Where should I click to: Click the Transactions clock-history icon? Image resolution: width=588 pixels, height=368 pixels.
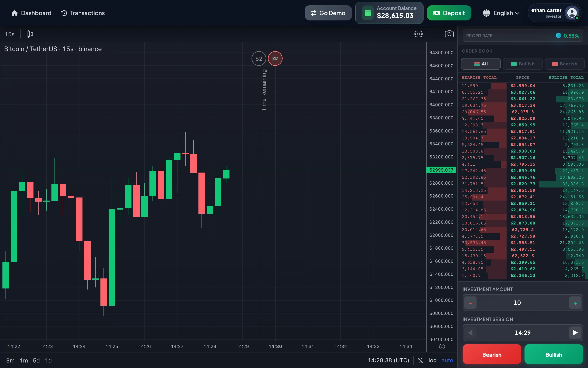tap(64, 13)
